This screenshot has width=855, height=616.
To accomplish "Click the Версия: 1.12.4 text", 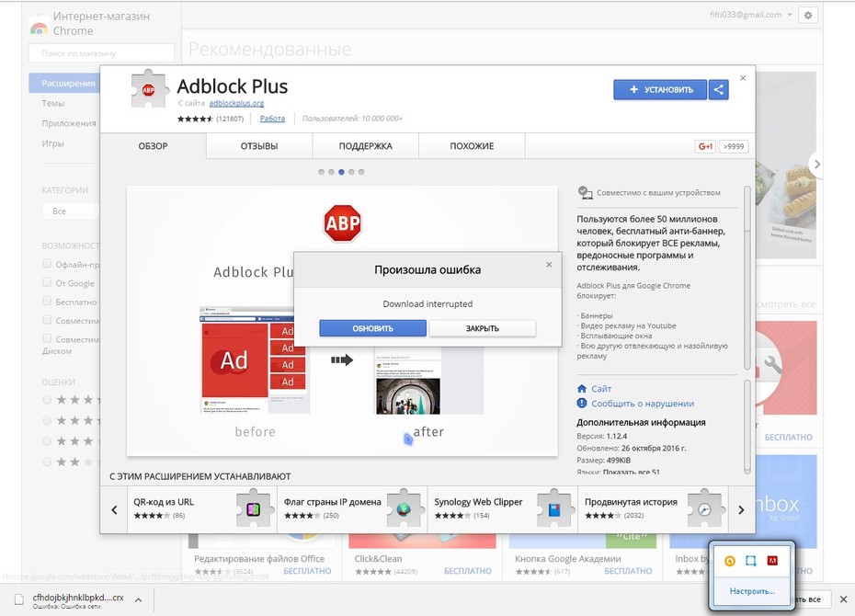I will (x=602, y=436).
